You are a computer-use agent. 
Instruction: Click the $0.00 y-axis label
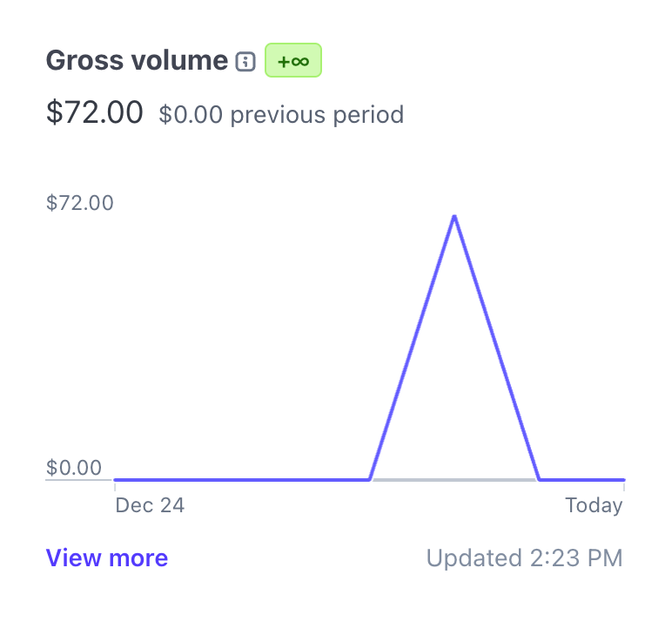(74, 468)
